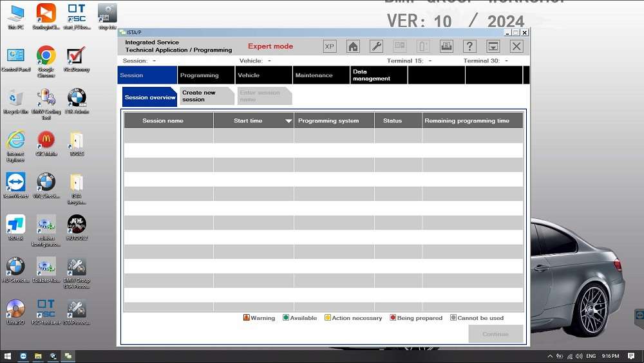Click the minimize-to-tray down arrow icon
644x363 pixels.
[x=493, y=46]
